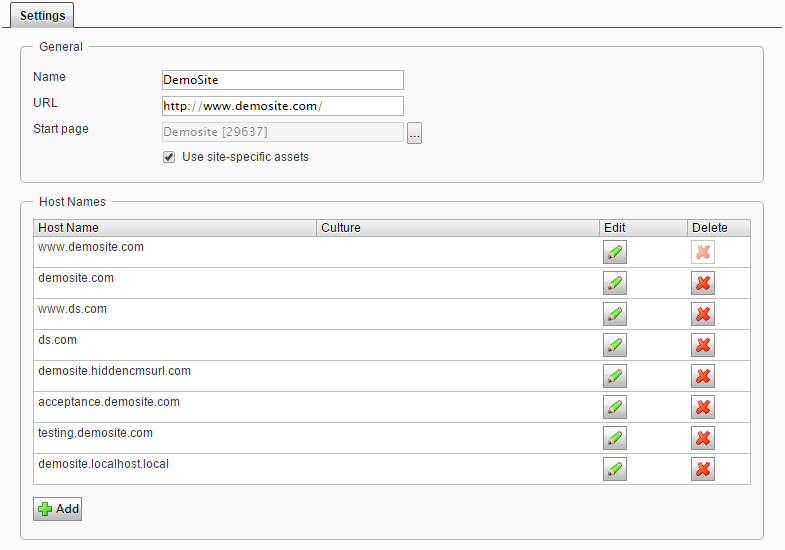Open edit for demosite.hiddencmsurl.com

pyautogui.click(x=615, y=376)
